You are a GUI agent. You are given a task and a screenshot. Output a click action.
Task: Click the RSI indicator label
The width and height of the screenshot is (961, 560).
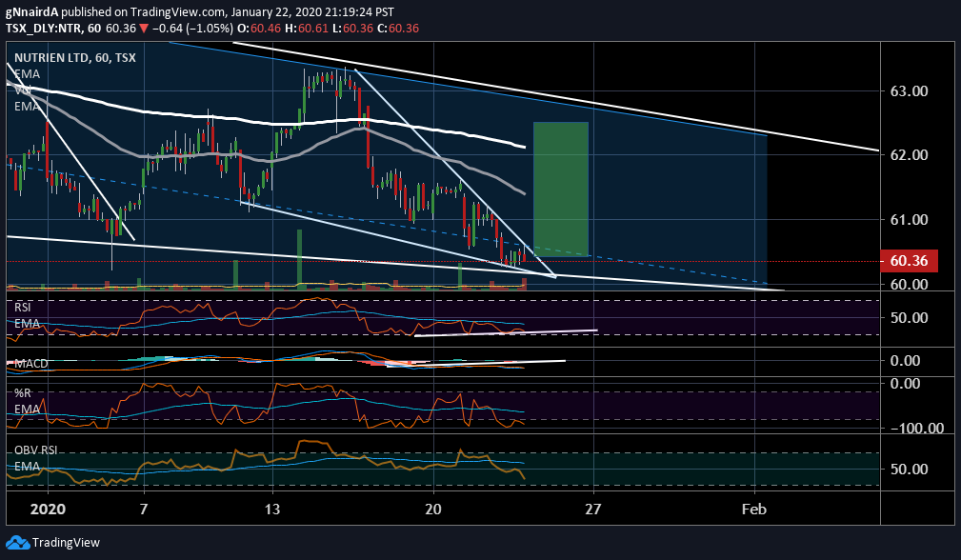point(23,307)
